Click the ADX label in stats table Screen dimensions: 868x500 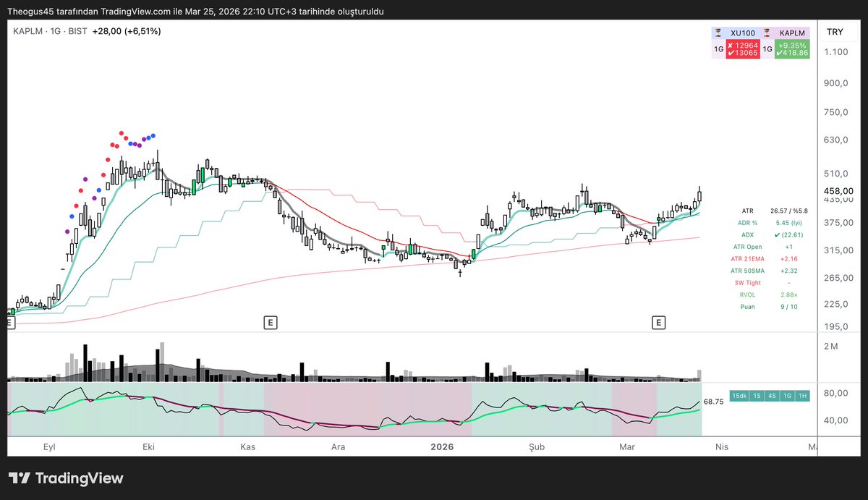pos(747,235)
